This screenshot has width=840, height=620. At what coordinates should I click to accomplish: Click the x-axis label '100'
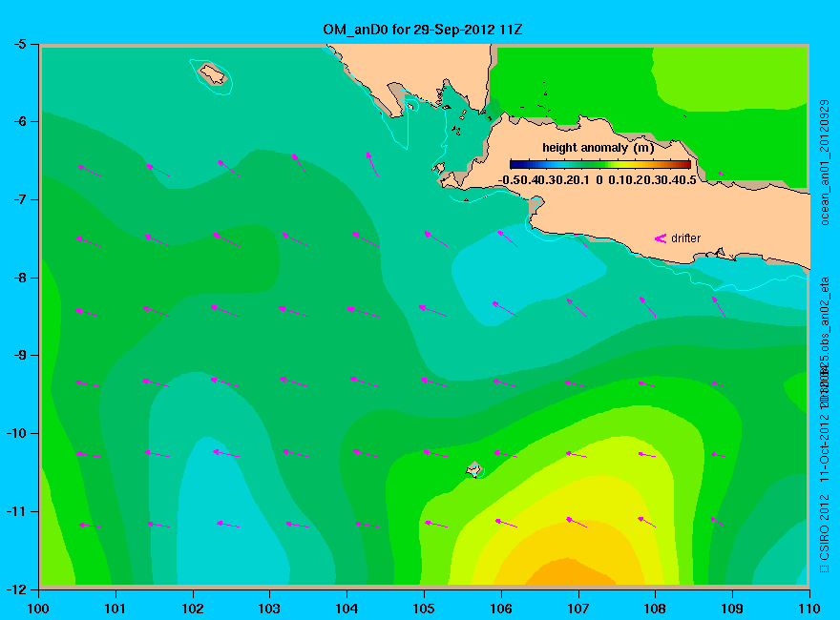point(38,609)
